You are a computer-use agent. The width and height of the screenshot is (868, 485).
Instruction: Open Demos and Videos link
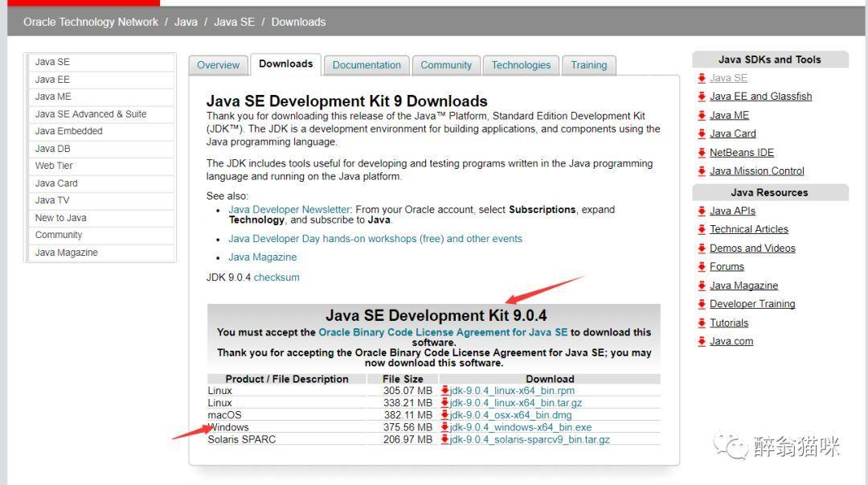[x=752, y=249]
